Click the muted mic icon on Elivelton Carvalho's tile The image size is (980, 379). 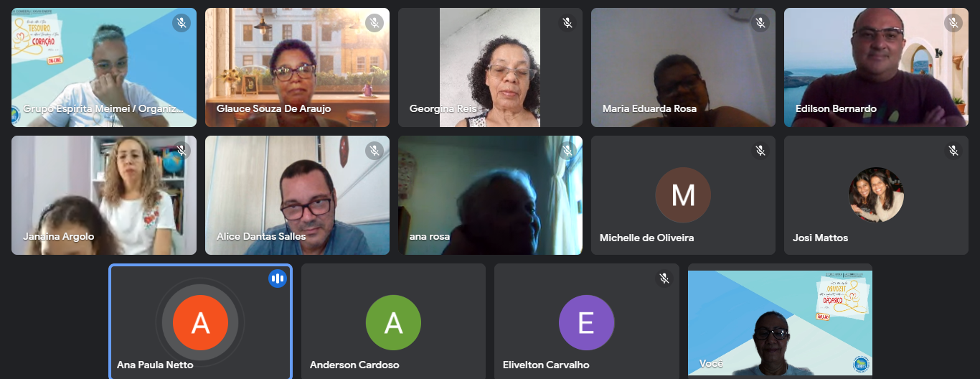pos(664,279)
